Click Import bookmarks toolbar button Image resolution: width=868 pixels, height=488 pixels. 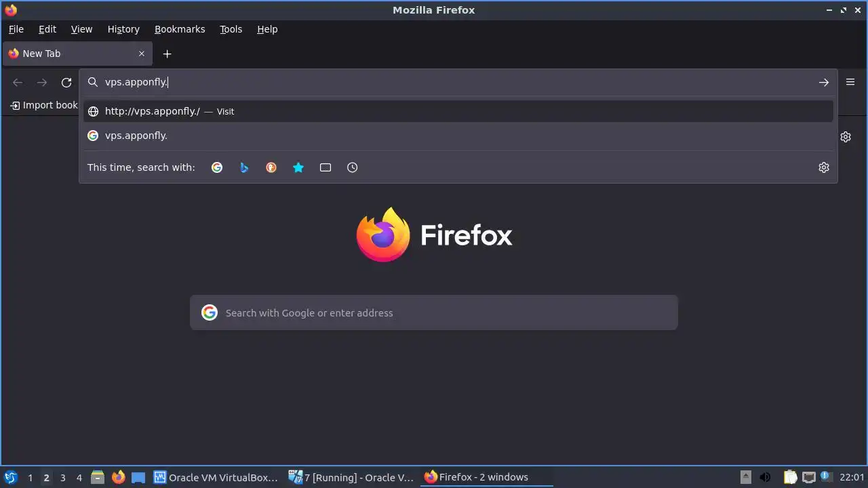coord(43,105)
